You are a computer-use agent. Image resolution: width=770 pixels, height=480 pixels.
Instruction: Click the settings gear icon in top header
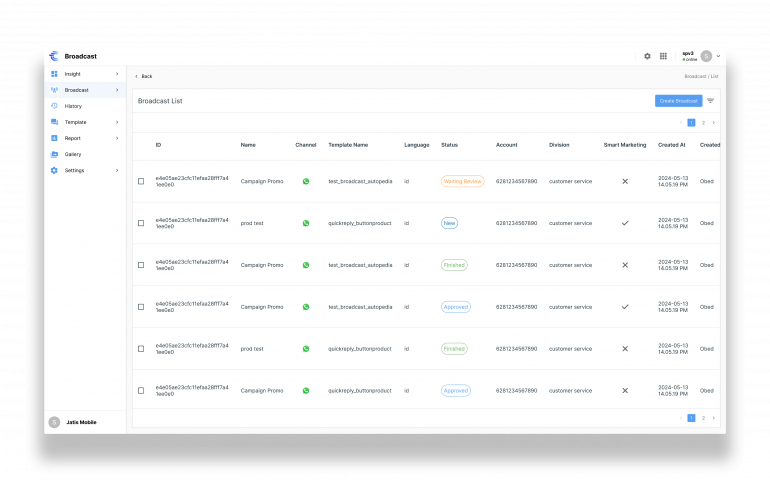[647, 56]
